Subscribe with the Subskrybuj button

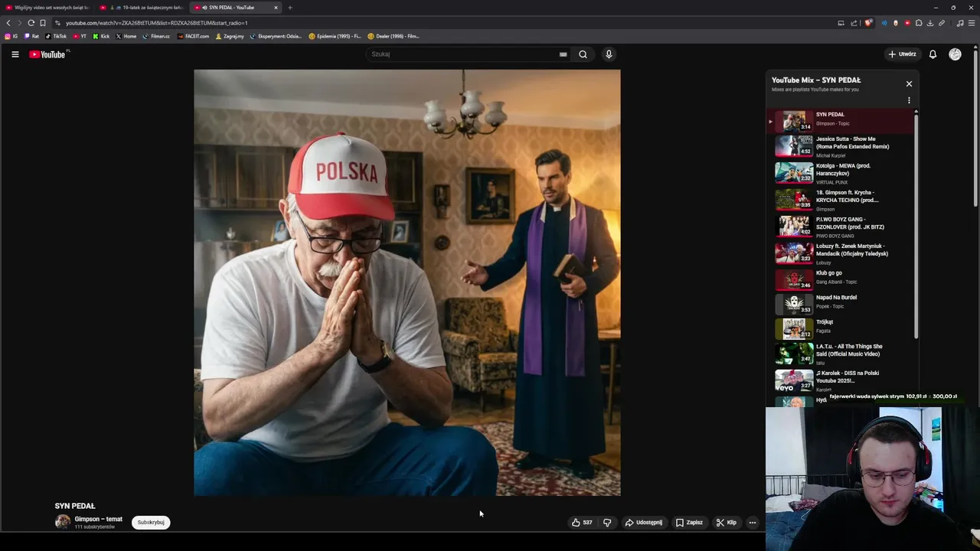click(151, 523)
